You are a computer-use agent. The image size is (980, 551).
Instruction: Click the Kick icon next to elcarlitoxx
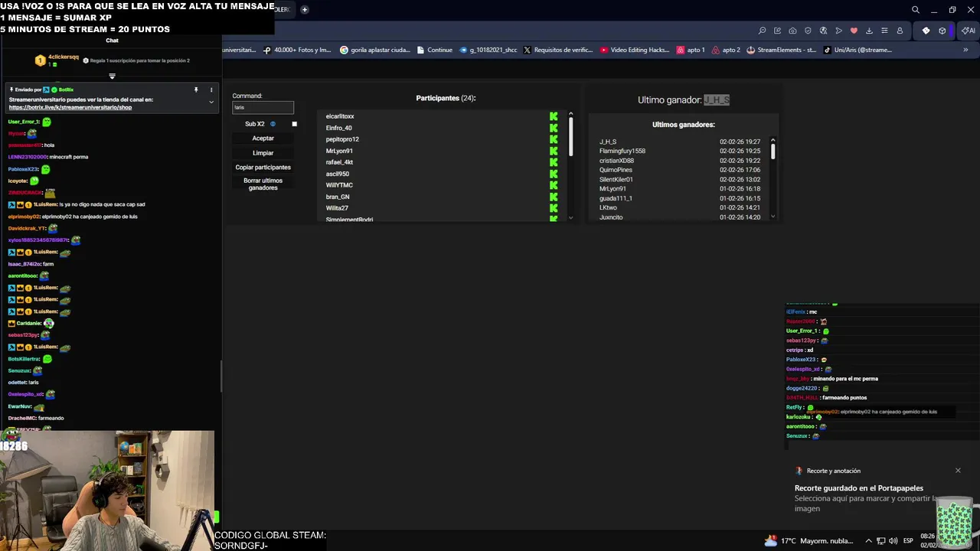[554, 116]
